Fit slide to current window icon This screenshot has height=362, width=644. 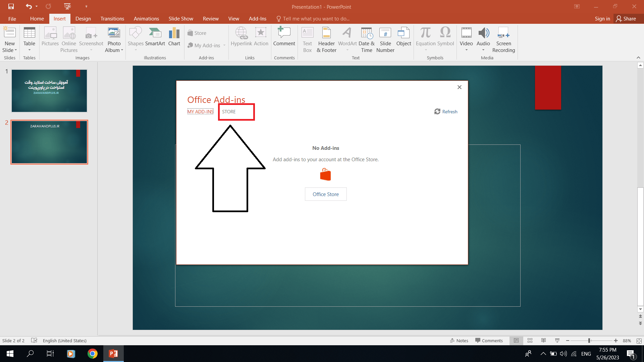coord(639,341)
